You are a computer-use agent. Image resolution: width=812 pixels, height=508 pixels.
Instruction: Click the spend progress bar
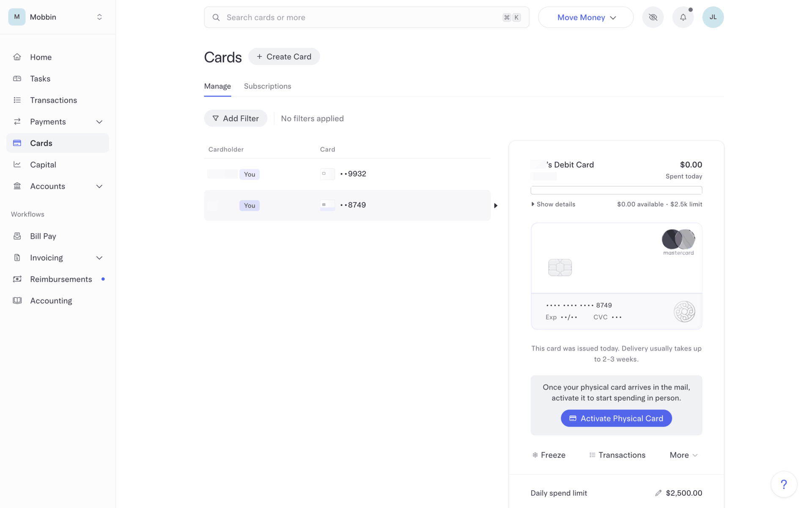(616, 190)
